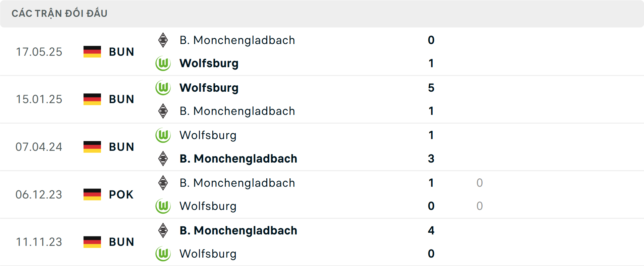The width and height of the screenshot is (644, 266).
Task: Select the Wolfsburg logo in the top match row
Action: click(x=163, y=63)
